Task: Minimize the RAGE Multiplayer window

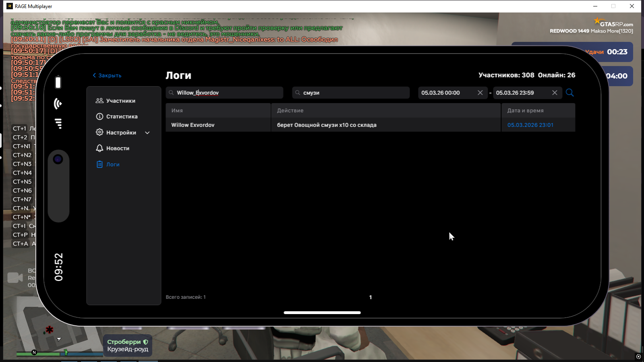Action: click(x=595, y=6)
